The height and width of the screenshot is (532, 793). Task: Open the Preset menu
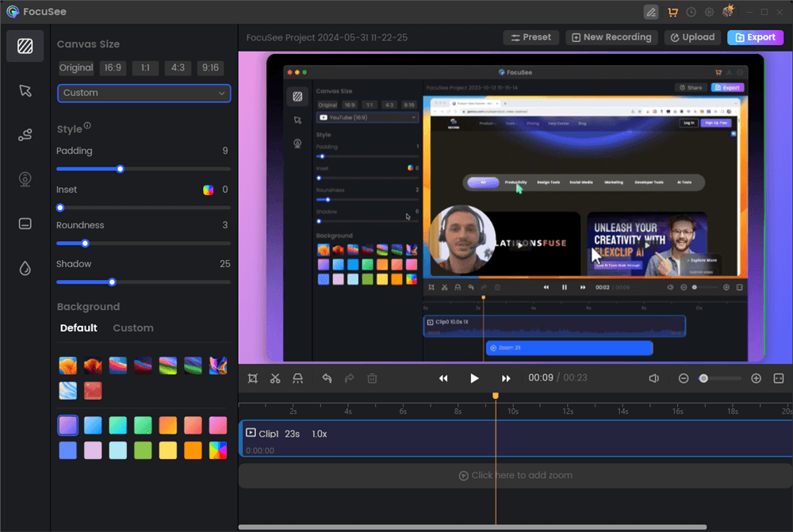click(x=531, y=37)
